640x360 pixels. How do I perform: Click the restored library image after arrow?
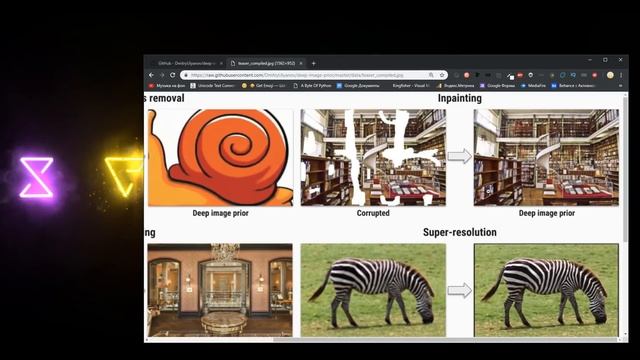click(546, 158)
